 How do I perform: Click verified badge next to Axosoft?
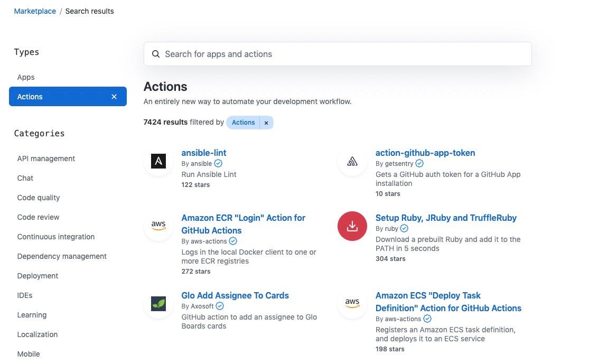[x=220, y=306]
